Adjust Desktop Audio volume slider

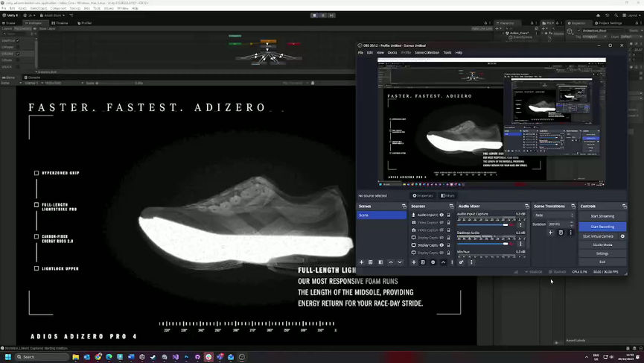point(482,244)
